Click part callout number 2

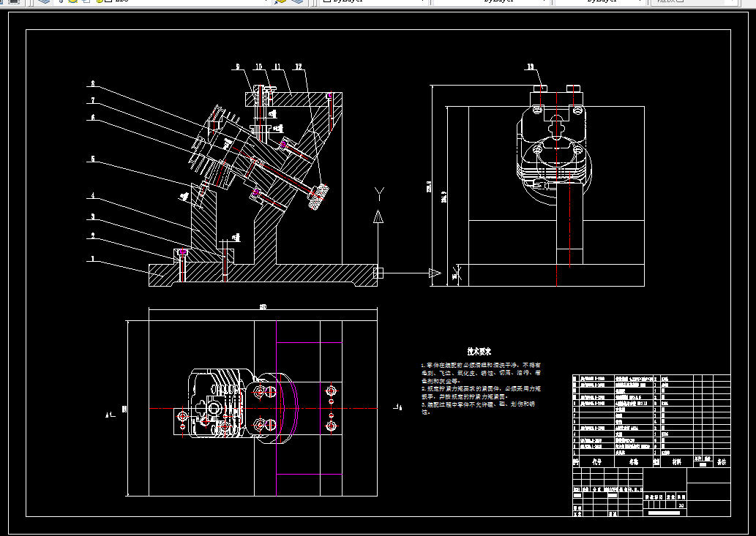pyautogui.click(x=93, y=236)
